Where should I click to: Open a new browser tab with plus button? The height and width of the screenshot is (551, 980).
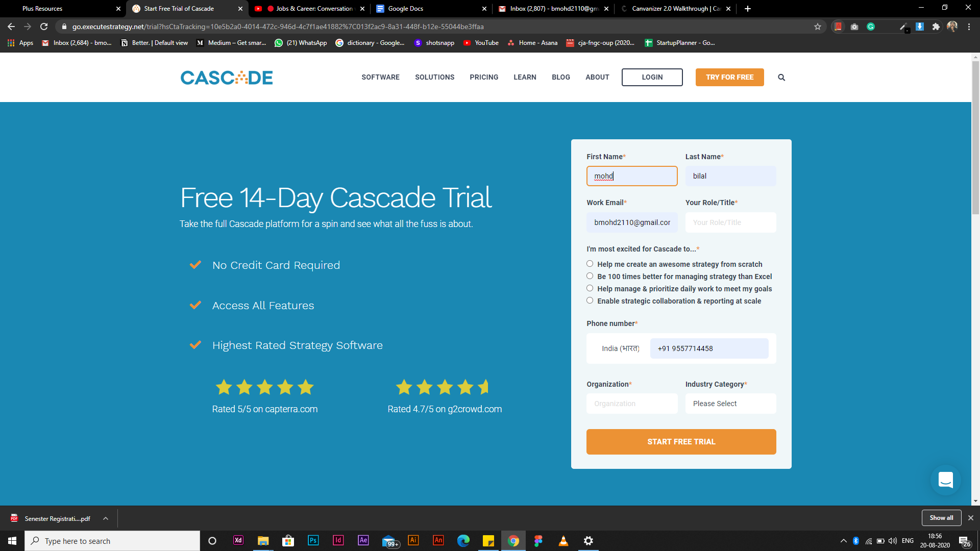tap(748, 9)
